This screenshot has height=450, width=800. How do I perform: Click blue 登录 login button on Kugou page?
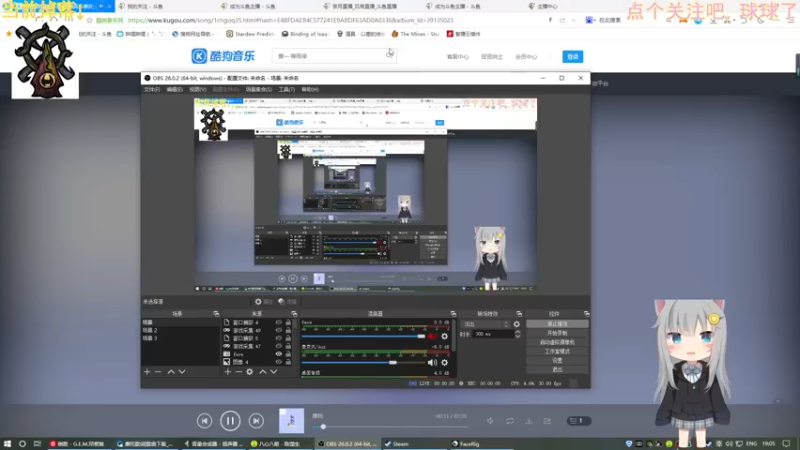pyautogui.click(x=572, y=57)
